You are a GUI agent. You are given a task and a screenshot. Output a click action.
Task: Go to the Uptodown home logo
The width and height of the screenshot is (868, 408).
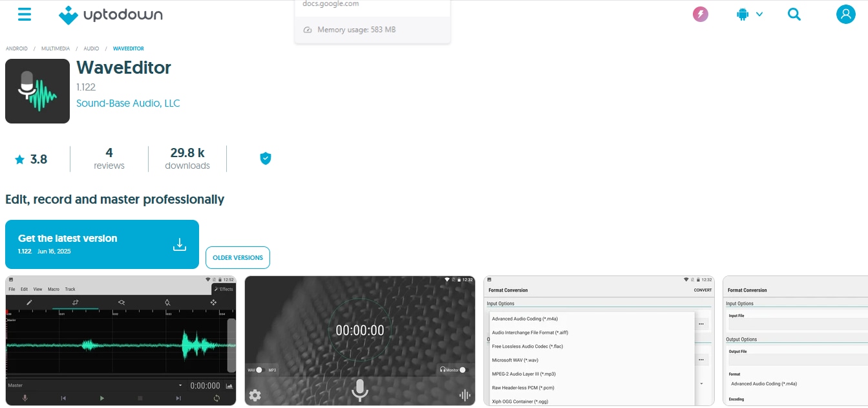111,14
